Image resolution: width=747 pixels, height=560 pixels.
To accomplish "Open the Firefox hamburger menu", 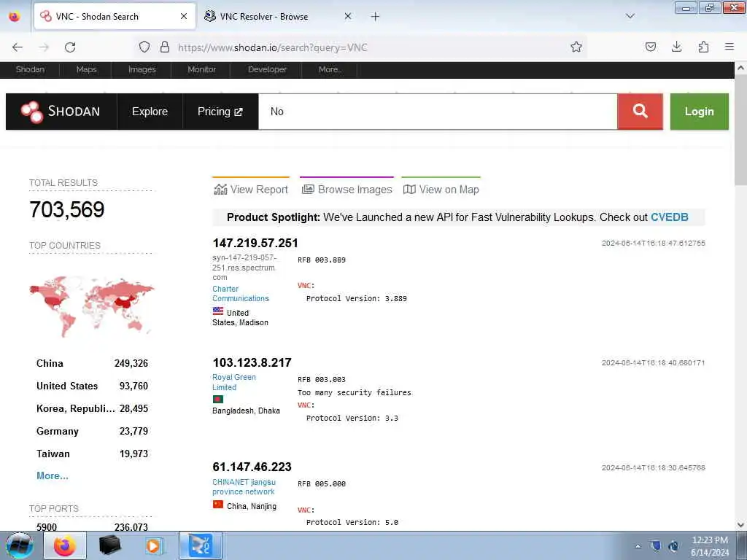I will point(729,47).
